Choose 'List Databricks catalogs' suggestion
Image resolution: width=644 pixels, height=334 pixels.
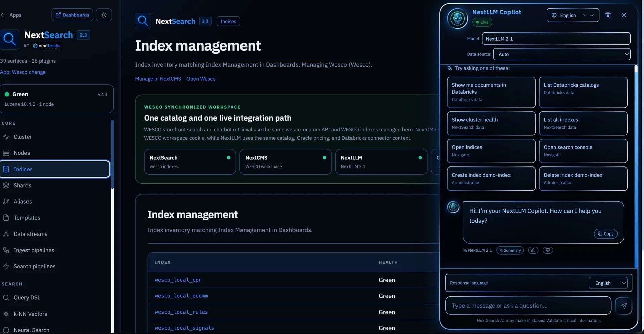[x=583, y=92]
